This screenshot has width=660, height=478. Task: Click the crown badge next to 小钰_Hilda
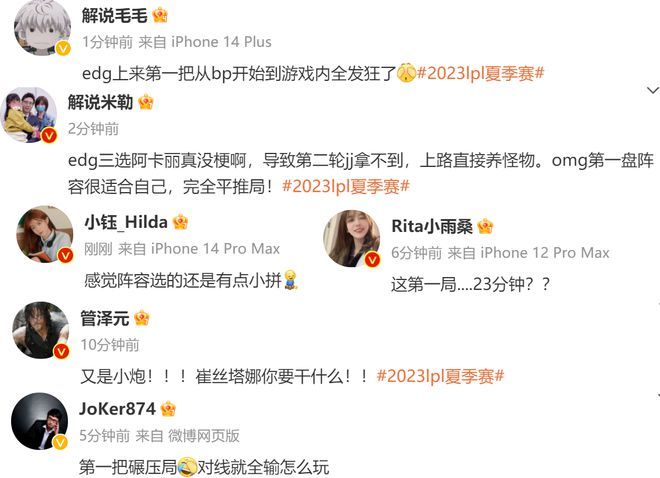180,222
